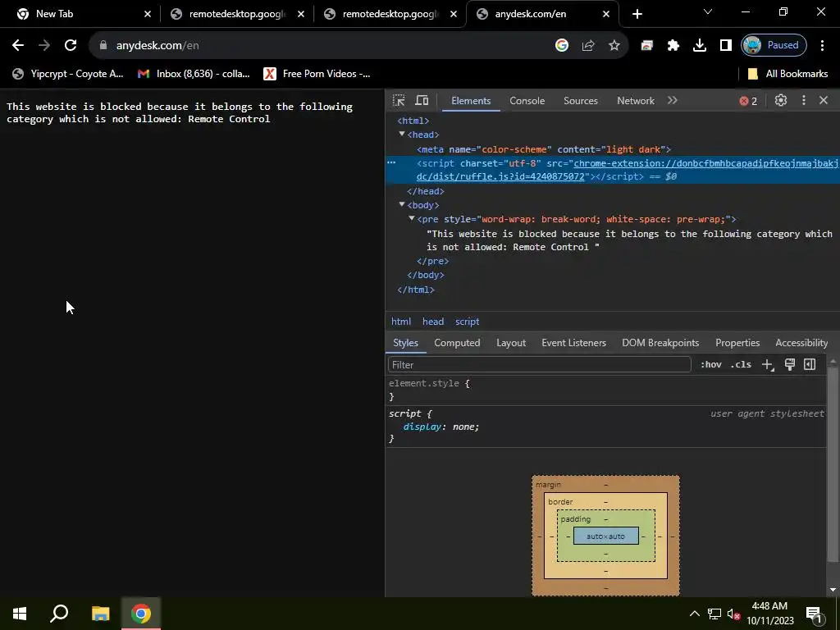
Task: Open the Sources tab
Action: 580,101
